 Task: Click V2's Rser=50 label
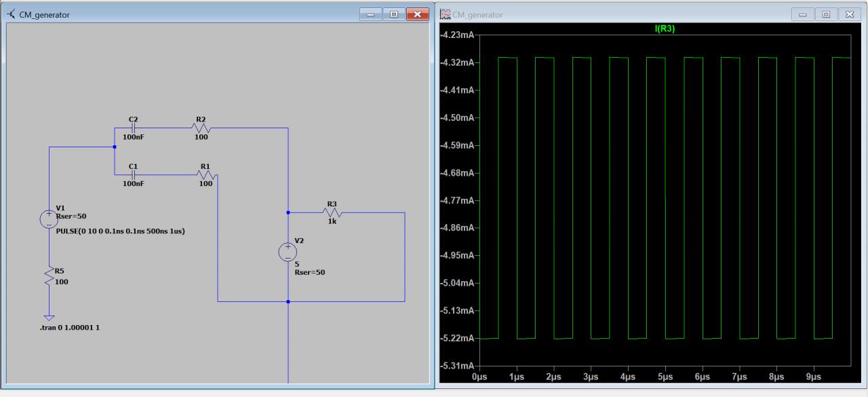point(310,272)
